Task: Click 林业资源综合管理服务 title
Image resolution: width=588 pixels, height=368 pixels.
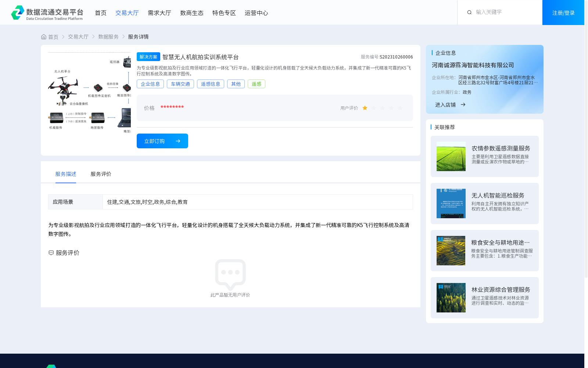Action: click(x=501, y=290)
